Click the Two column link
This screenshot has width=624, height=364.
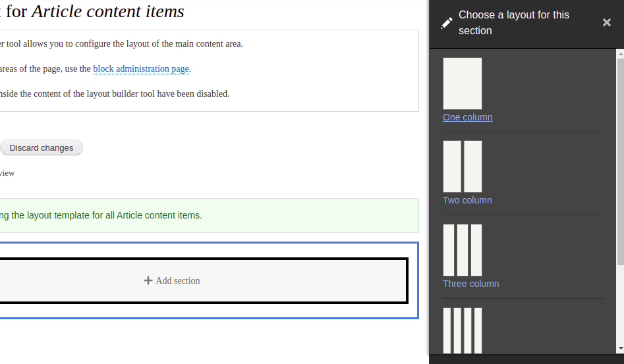click(x=467, y=200)
